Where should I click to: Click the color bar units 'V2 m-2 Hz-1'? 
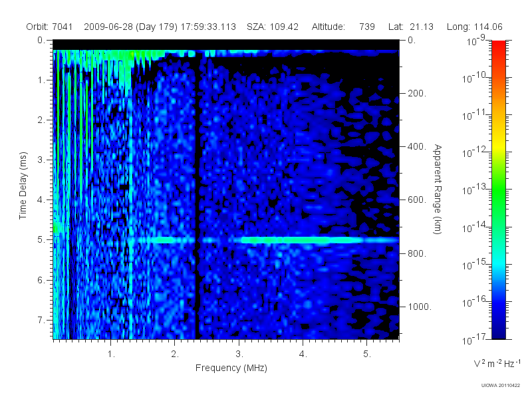[497, 364]
